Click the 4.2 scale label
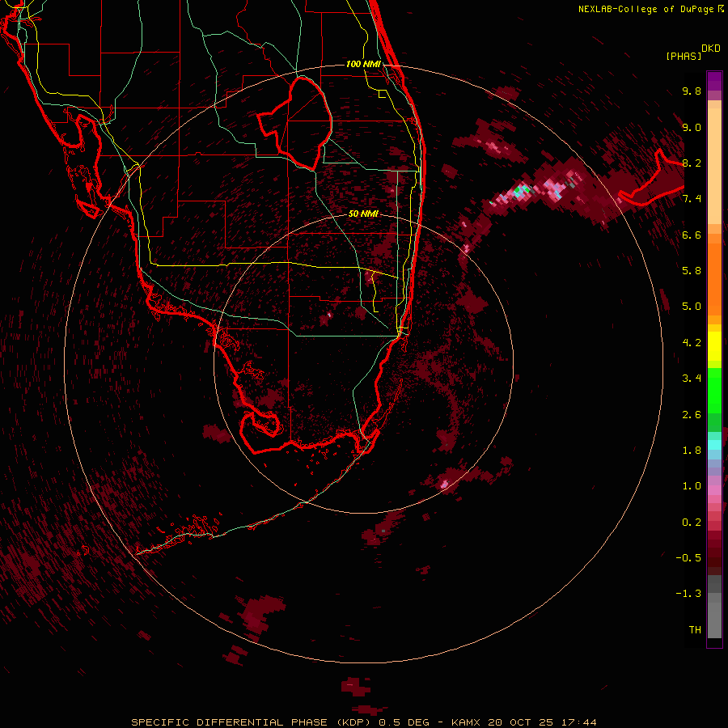 692,343
